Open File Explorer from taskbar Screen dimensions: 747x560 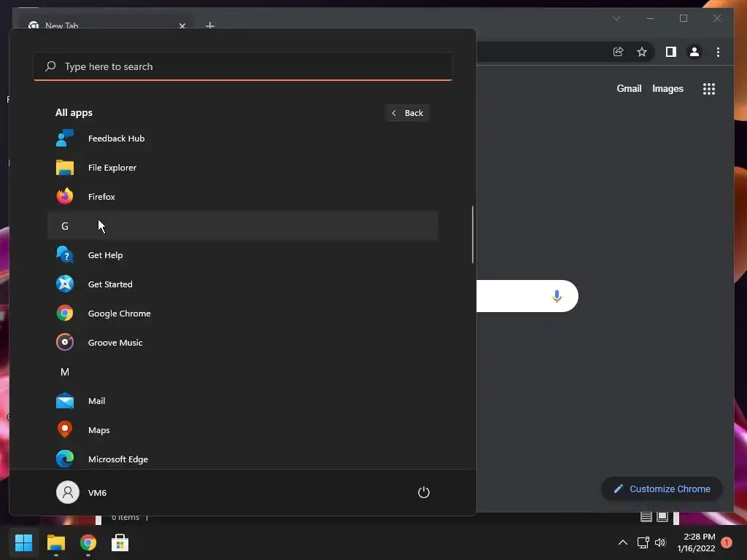click(55, 542)
